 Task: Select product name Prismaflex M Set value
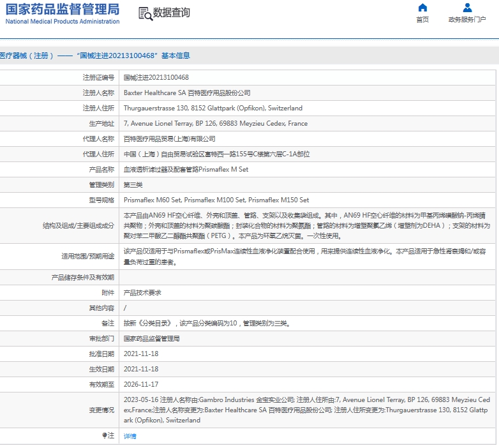tap(186, 170)
